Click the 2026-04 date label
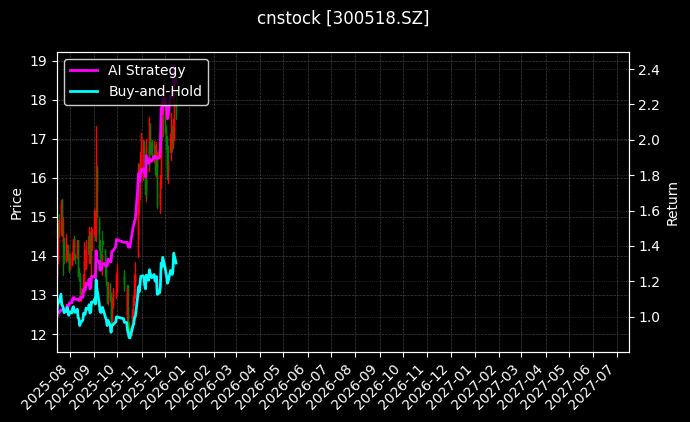Screen dimensions: 690x422 (235, 387)
